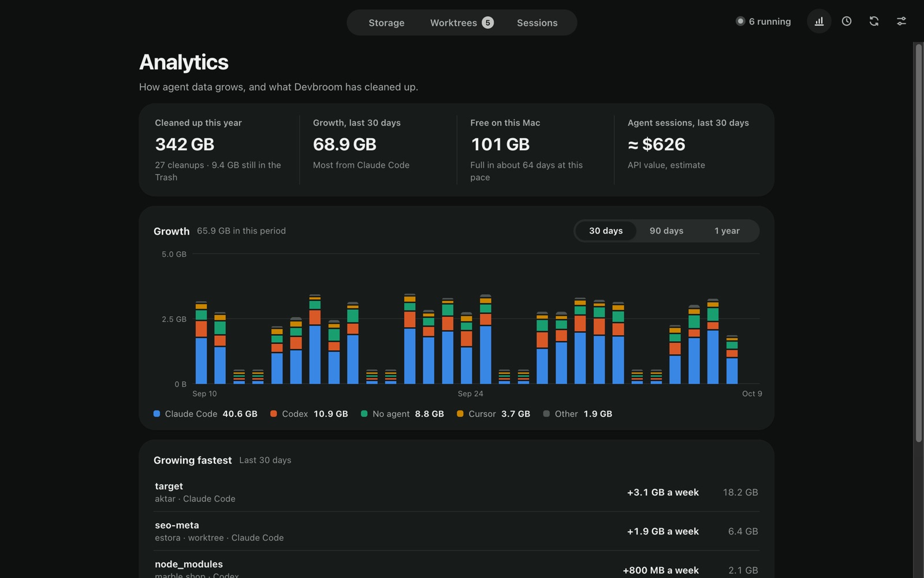Screen dimensions: 924x578
Task: Open the Analytics bar chart icon
Action: [819, 21]
